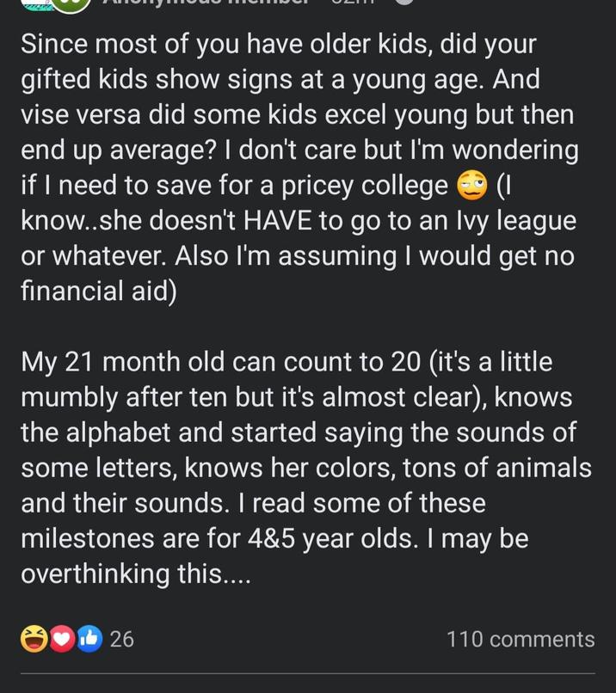
Task: Click the flushed face emoji in the post
Action: pyautogui.click(x=472, y=185)
